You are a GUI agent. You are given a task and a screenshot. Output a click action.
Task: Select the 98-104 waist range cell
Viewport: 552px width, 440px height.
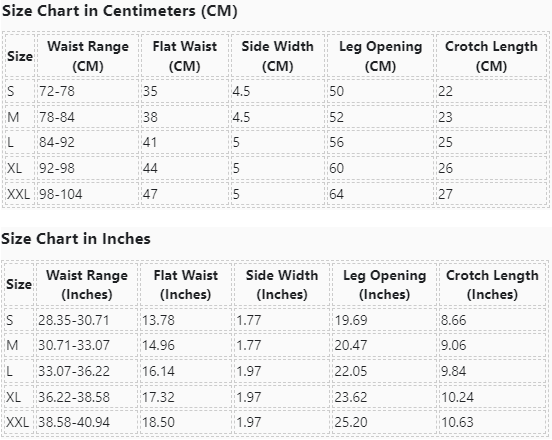point(88,194)
